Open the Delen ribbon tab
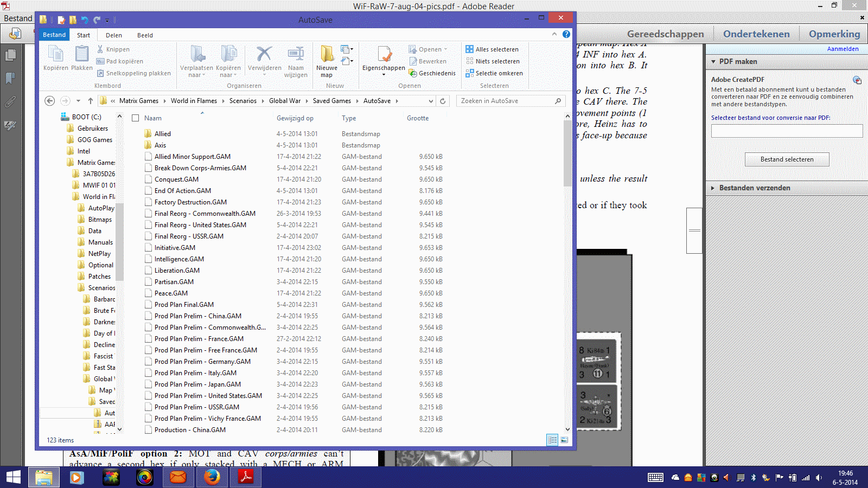Image resolution: width=868 pixels, height=488 pixels. coord(113,35)
